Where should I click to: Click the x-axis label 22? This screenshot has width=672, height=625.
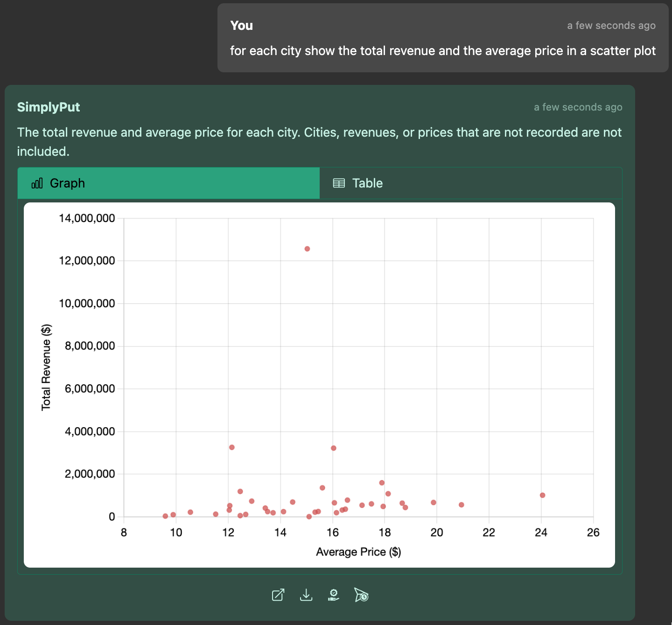[489, 532]
